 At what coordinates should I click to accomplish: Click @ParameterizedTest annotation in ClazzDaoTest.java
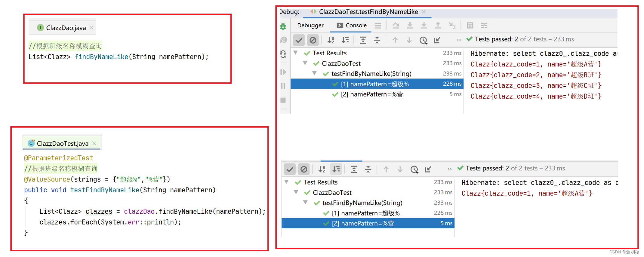coord(59,158)
